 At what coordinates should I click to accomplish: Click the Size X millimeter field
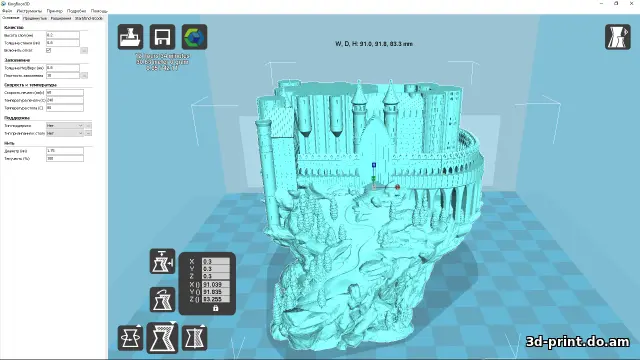click(216, 284)
